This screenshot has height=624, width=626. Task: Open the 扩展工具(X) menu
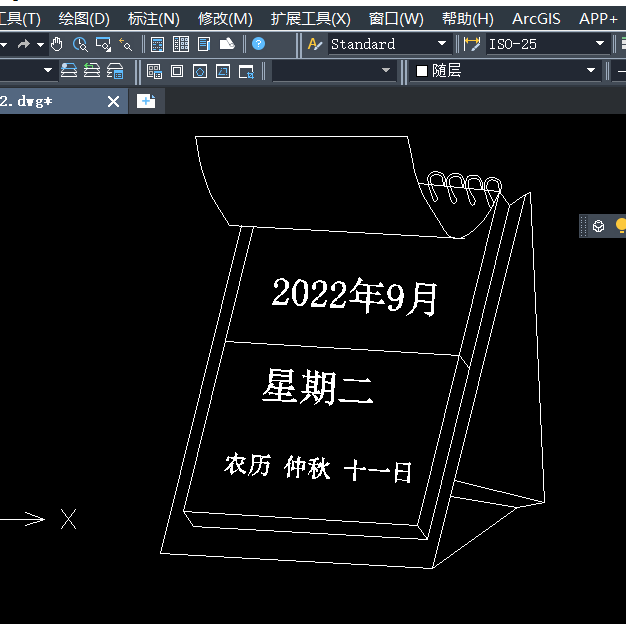[310, 19]
